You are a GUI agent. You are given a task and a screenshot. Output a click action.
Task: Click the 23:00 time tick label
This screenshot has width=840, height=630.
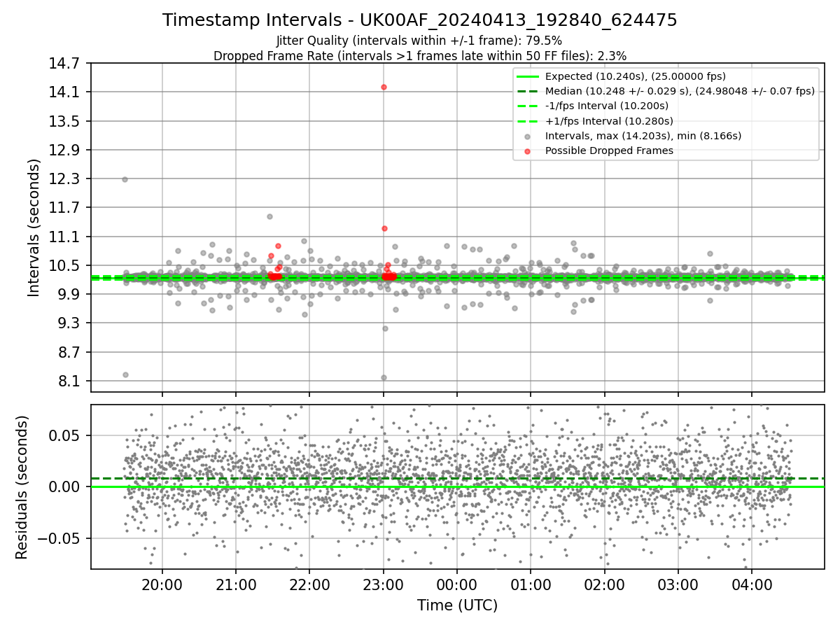[384, 584]
